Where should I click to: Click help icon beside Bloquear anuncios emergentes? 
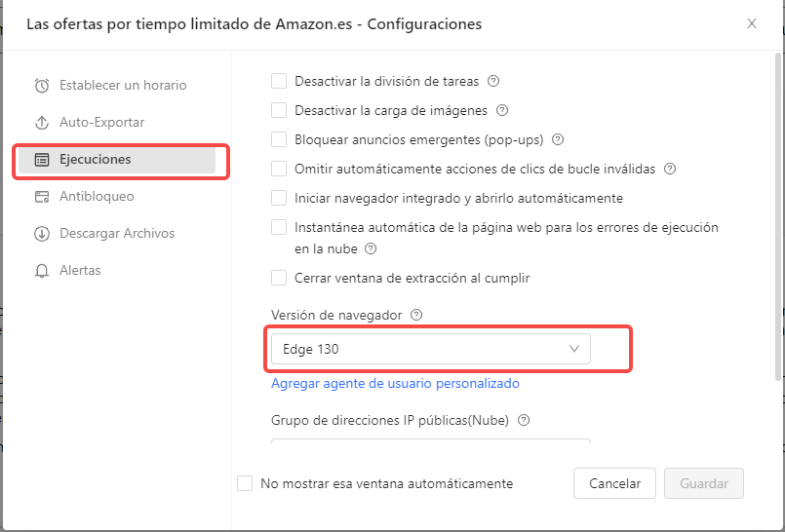(x=558, y=140)
